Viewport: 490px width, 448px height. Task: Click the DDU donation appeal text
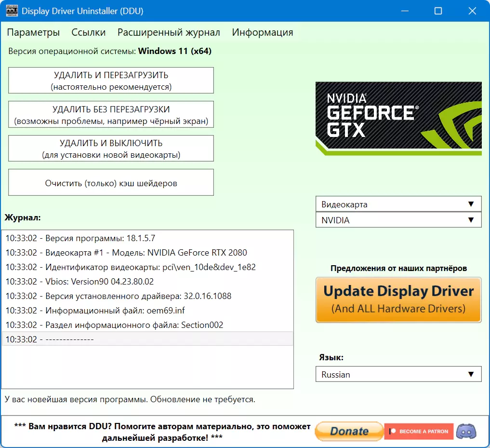coord(162,432)
